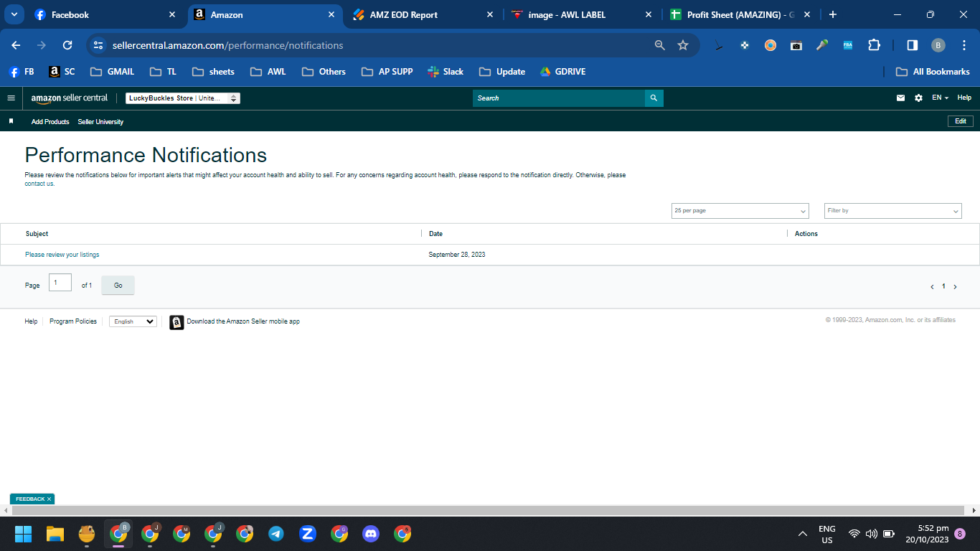Click the FEEDBACK tab button
Image resolution: width=980 pixels, height=551 pixels.
click(x=32, y=499)
